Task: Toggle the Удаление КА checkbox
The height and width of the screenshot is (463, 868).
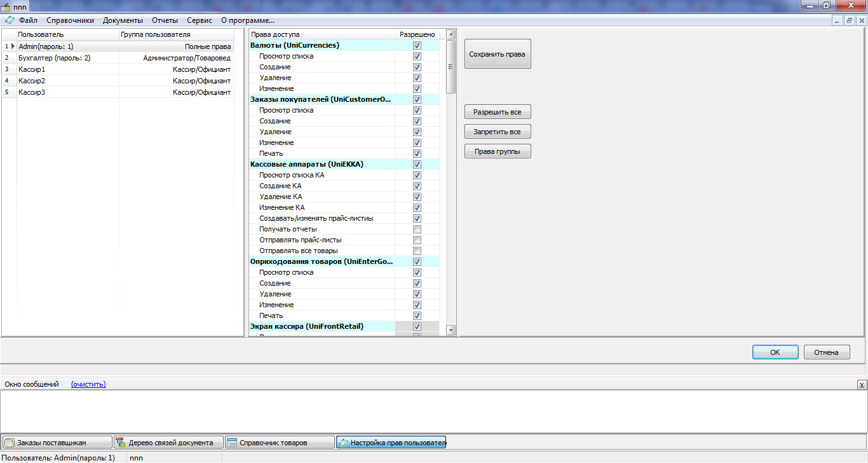Action: tap(417, 197)
